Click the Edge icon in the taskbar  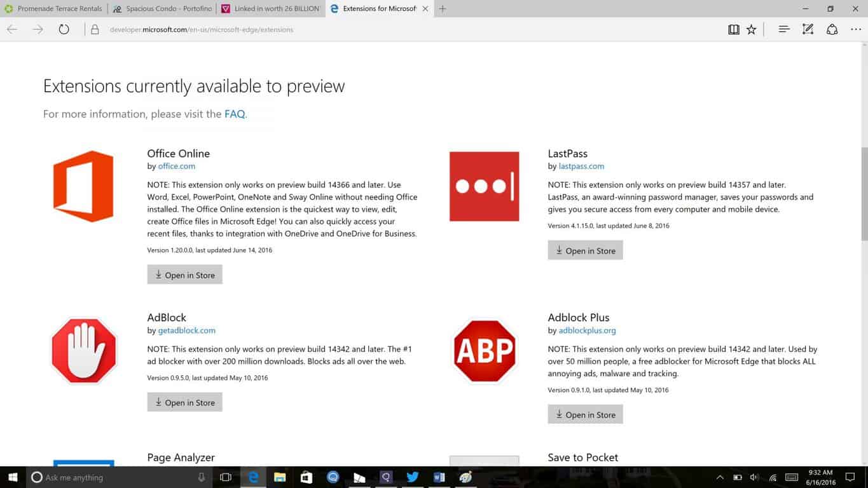(253, 477)
